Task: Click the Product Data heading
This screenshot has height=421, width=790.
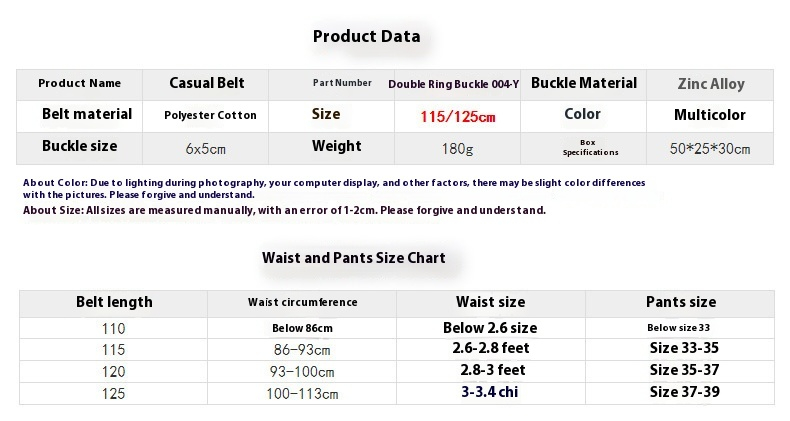Action: click(366, 37)
